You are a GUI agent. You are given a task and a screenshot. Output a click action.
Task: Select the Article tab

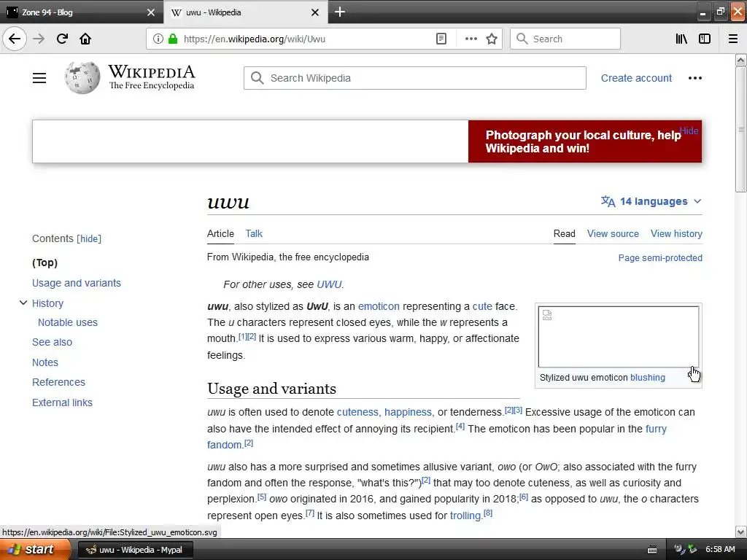[x=220, y=233]
